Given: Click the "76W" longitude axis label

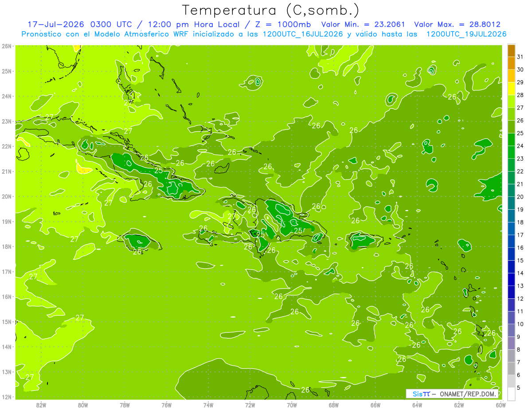Looking at the screenshot, I should pyautogui.click(x=166, y=405).
